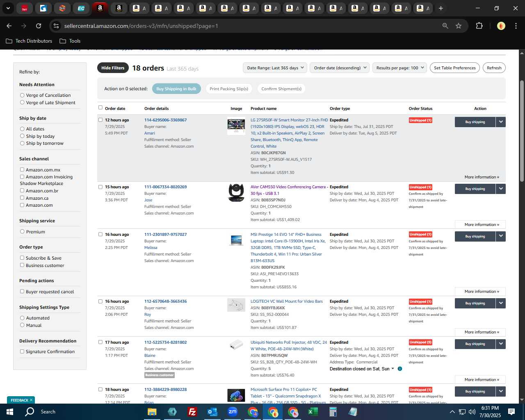Check the Buyer requested cancel filter
This screenshot has width=525, height=420.
(22, 291)
